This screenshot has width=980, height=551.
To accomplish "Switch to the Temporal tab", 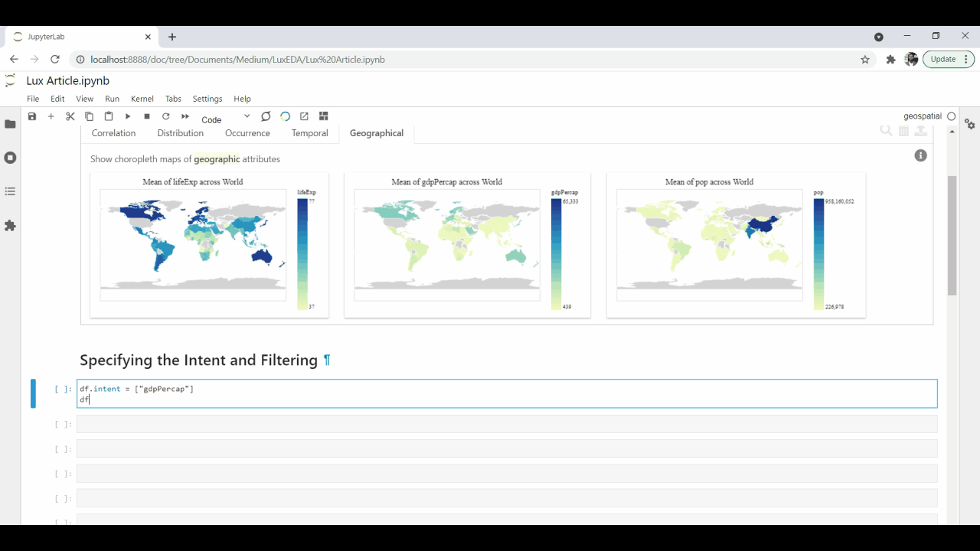I will click(310, 133).
